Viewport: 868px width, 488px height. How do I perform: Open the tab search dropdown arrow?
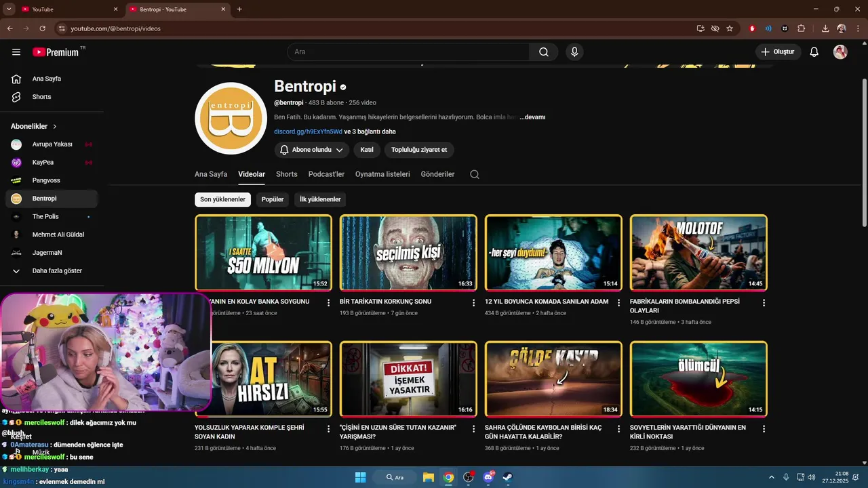pyautogui.click(x=9, y=9)
